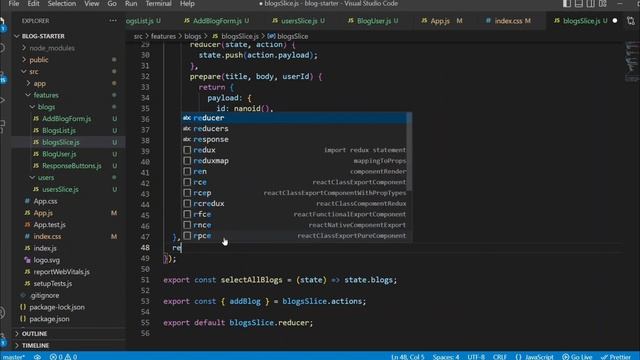The width and height of the screenshot is (640, 360).
Task: Open Help menu
Action: 187,4
